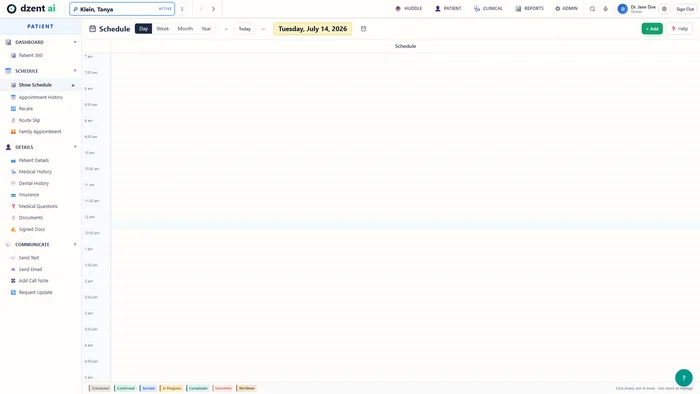
Task: Open Appointment History
Action: (41, 97)
